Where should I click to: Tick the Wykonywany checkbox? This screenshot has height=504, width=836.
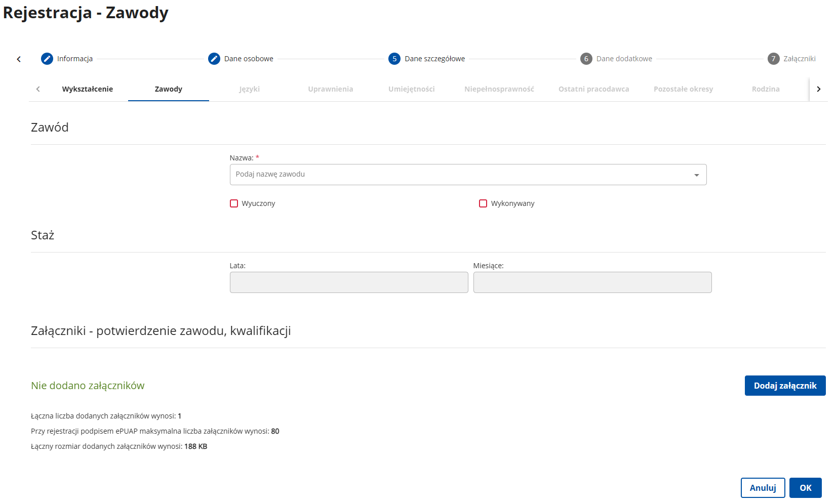(x=483, y=203)
